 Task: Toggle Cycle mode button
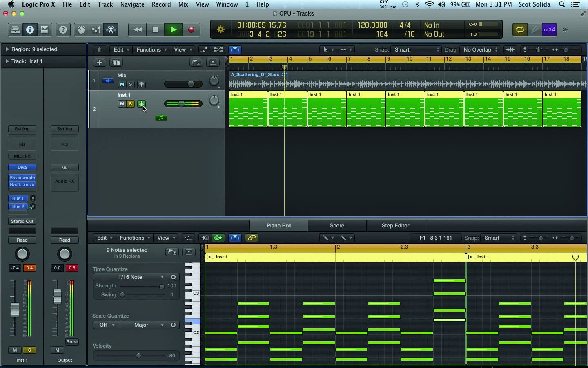(x=519, y=30)
